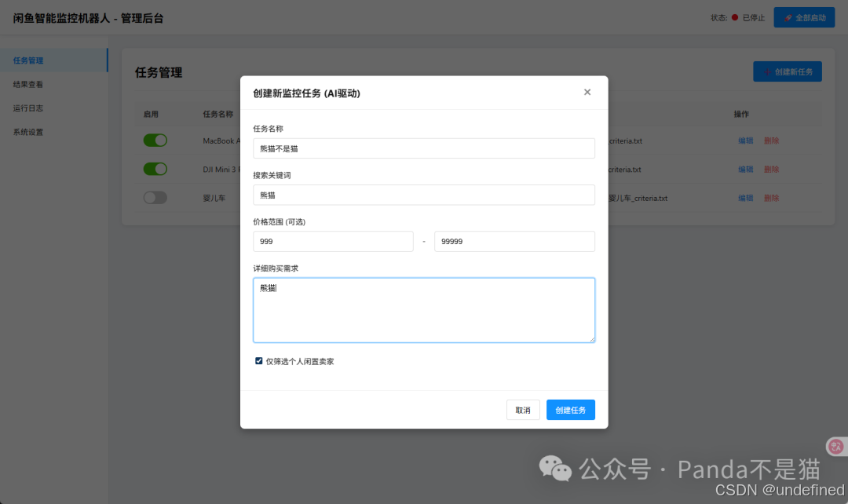Focus the maximum price field showing 99999
The image size is (848, 504).
point(514,241)
